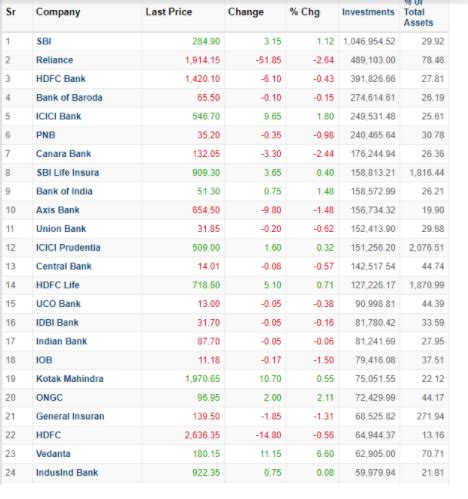Select HDFC Life total assets 1,870.99

(427, 285)
